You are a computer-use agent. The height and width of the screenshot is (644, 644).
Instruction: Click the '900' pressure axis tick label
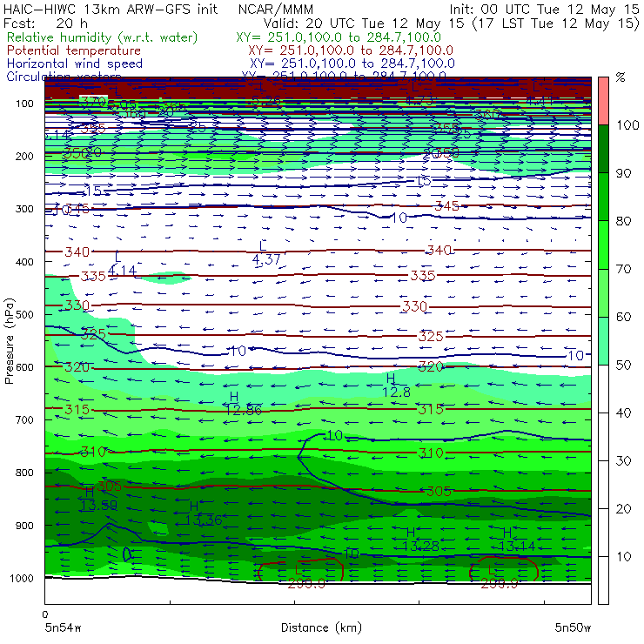click(23, 526)
